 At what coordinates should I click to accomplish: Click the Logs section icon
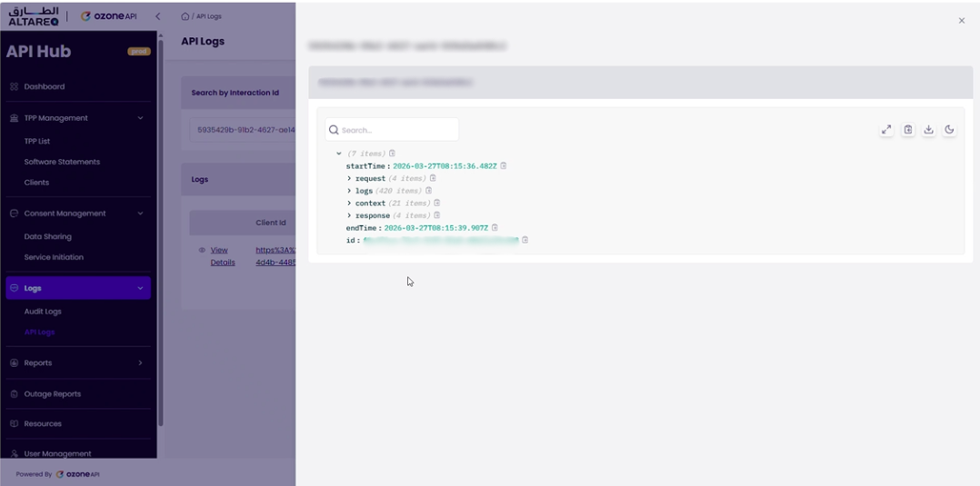click(x=15, y=289)
